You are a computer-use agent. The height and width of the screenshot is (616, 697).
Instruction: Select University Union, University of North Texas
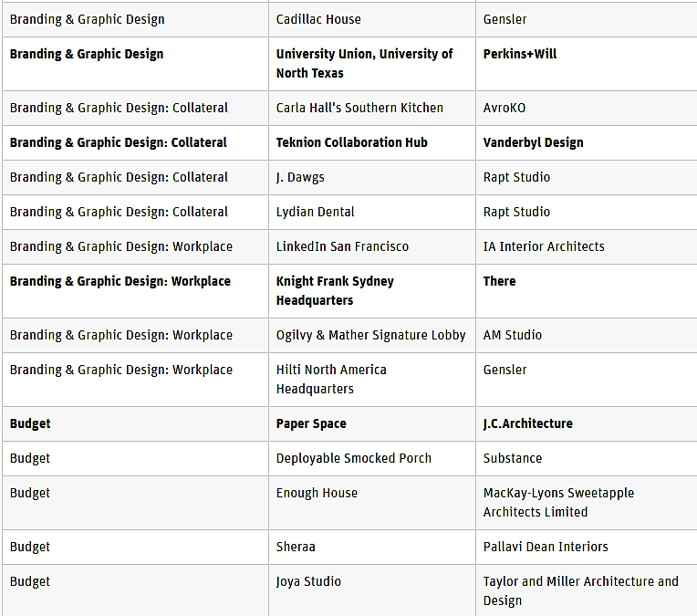(x=364, y=63)
